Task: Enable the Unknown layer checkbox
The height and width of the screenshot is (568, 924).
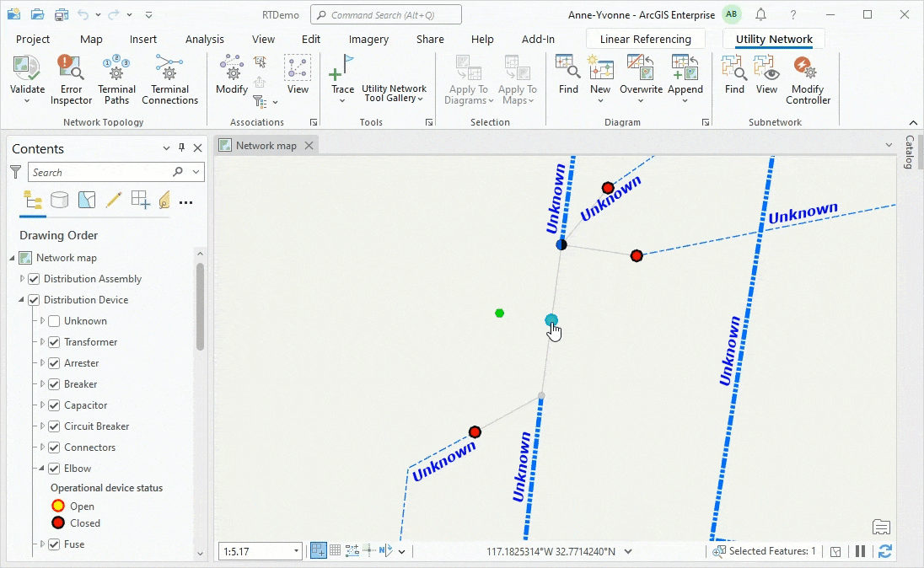Action: tap(54, 321)
